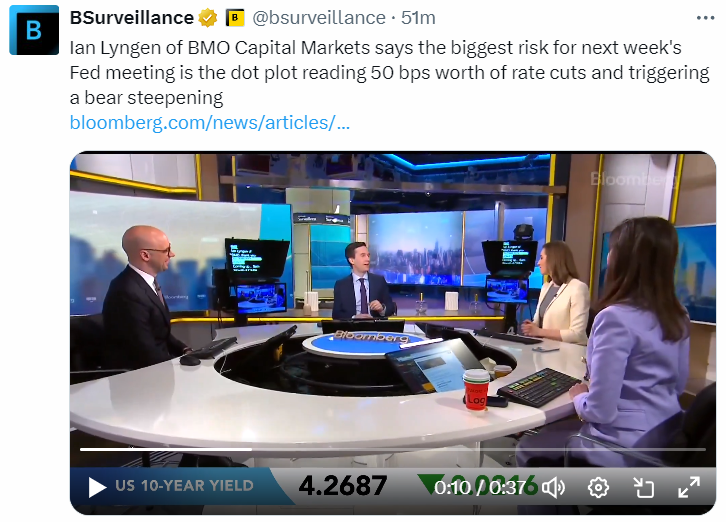The image size is (726, 522).
Task: Click the BSurveillance profile avatar
Action: [34, 31]
